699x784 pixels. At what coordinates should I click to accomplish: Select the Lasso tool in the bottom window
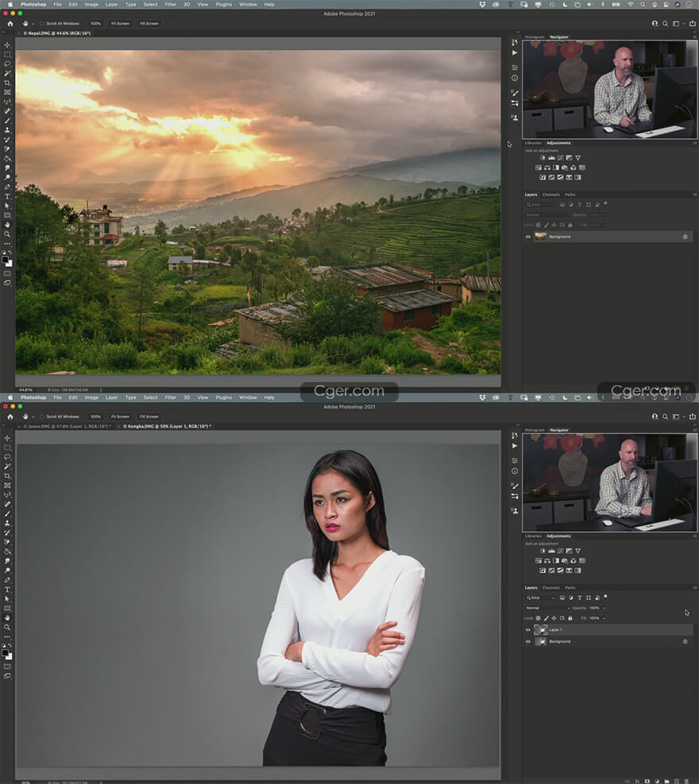point(7,457)
